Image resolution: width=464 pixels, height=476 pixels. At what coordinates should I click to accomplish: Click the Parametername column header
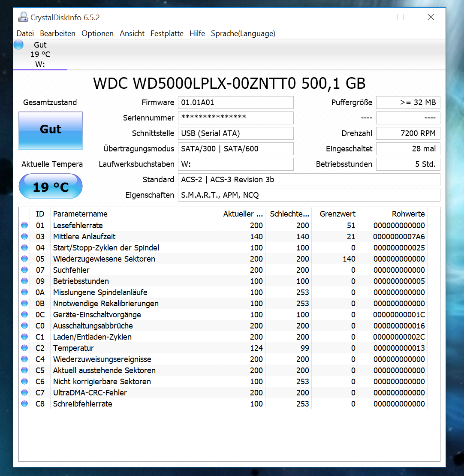pos(135,214)
